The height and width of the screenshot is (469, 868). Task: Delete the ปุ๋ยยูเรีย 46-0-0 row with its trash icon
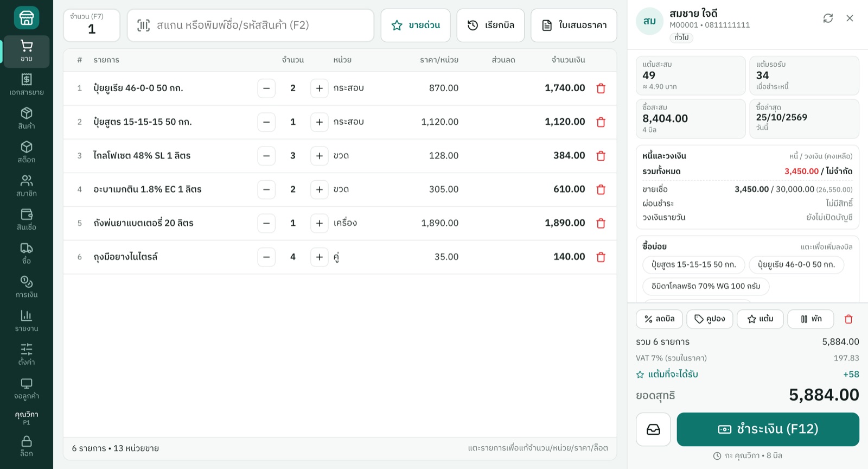click(601, 88)
